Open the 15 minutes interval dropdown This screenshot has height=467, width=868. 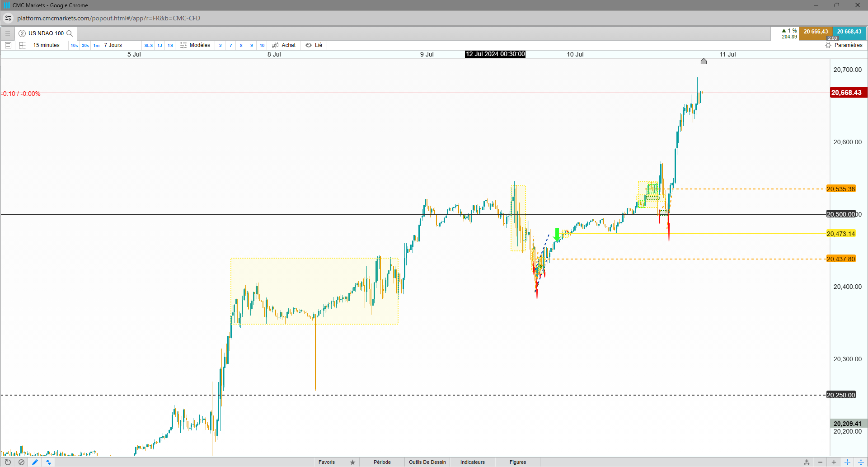point(47,45)
